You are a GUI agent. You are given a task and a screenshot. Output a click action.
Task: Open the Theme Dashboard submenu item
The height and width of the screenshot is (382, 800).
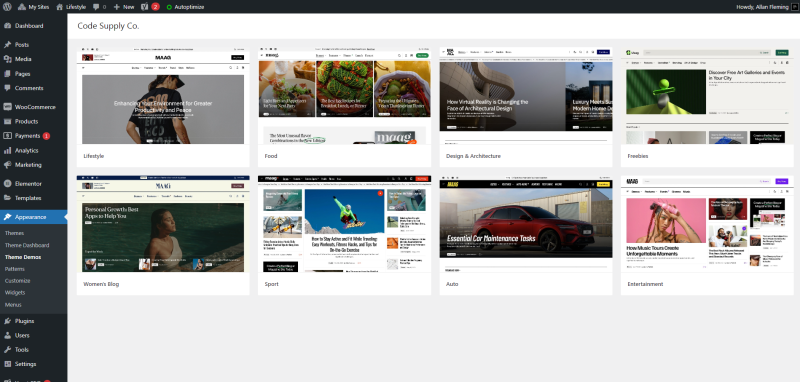(27, 245)
